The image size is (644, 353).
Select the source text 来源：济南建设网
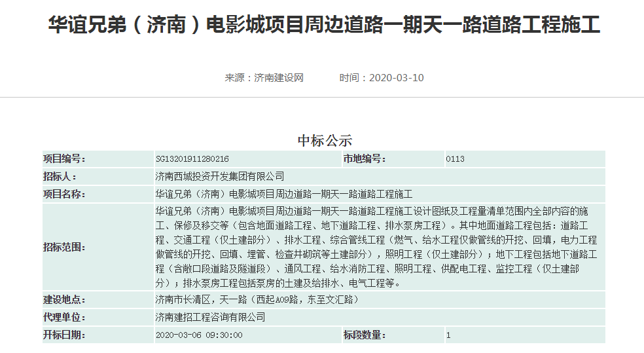point(264,78)
